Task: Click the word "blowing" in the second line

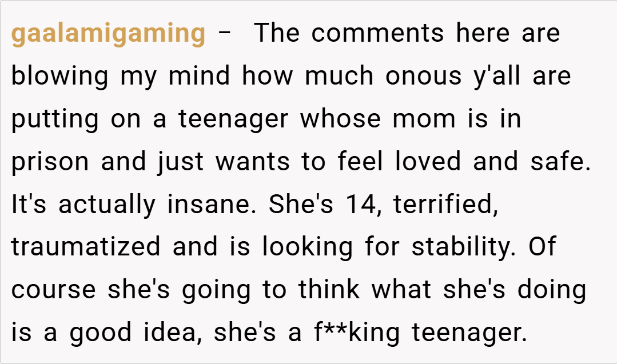Action: point(59,76)
